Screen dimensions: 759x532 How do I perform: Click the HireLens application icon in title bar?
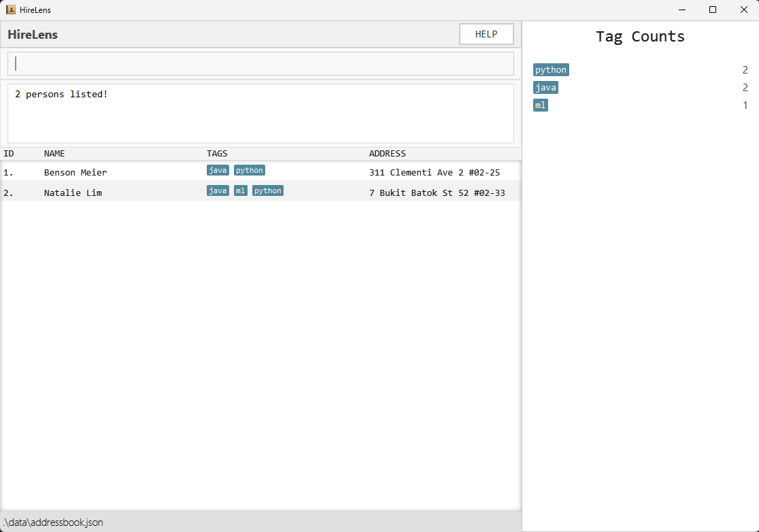tap(10, 10)
